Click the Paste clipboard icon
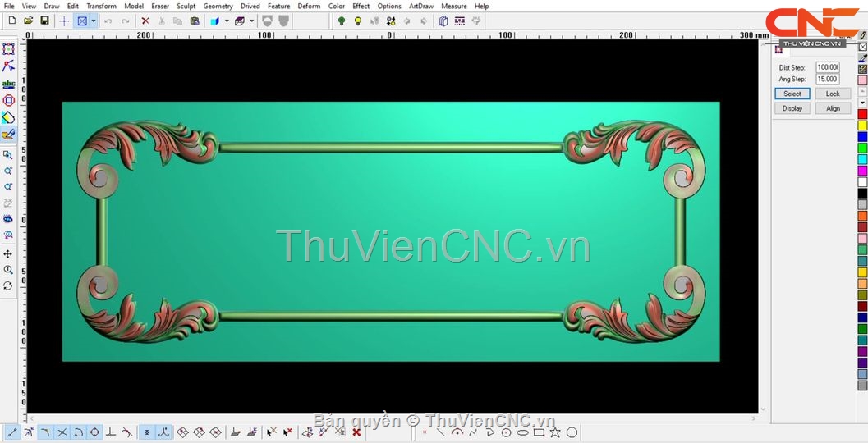This screenshot has width=868, height=443. pos(195,21)
